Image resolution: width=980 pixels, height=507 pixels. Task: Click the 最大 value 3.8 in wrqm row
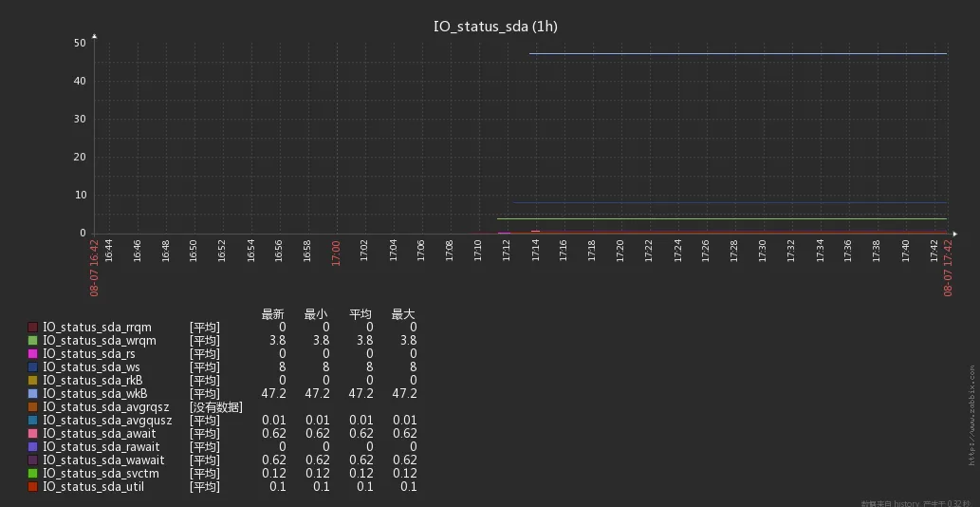(408, 341)
